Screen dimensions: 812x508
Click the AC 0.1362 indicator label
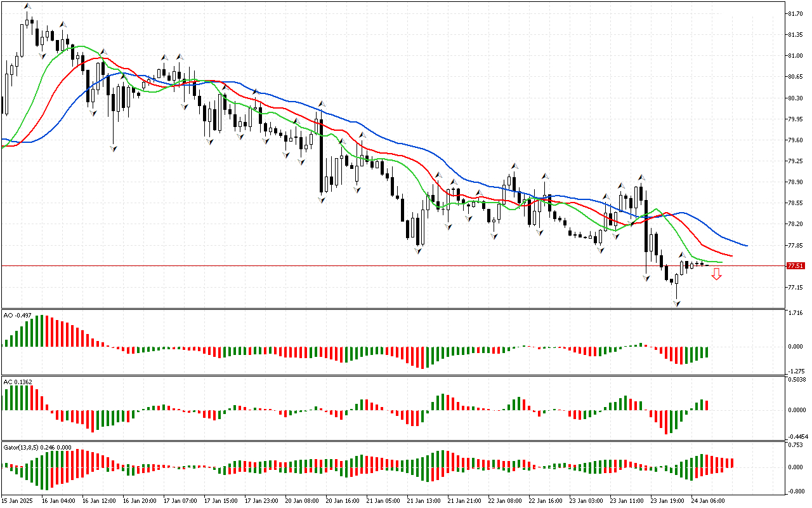[x=18, y=382]
